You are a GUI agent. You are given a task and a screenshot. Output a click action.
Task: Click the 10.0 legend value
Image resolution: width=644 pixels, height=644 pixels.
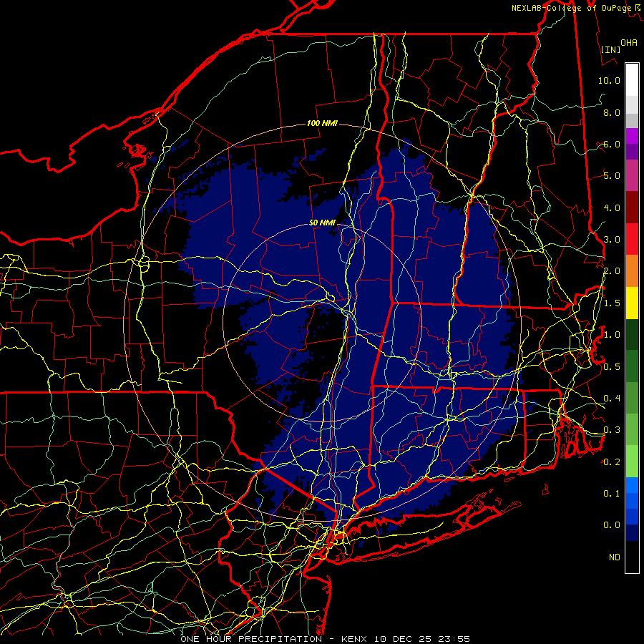(x=609, y=80)
